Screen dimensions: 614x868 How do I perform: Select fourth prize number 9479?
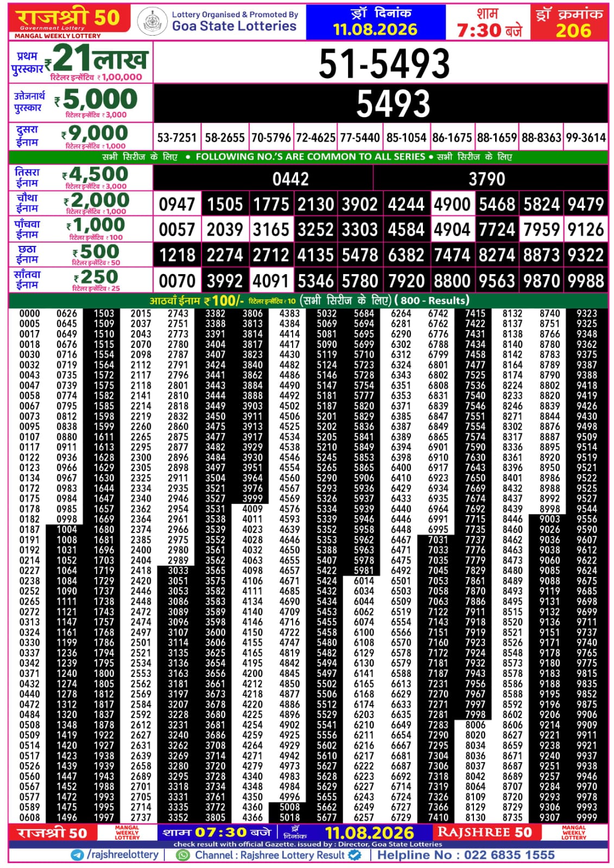(586, 205)
